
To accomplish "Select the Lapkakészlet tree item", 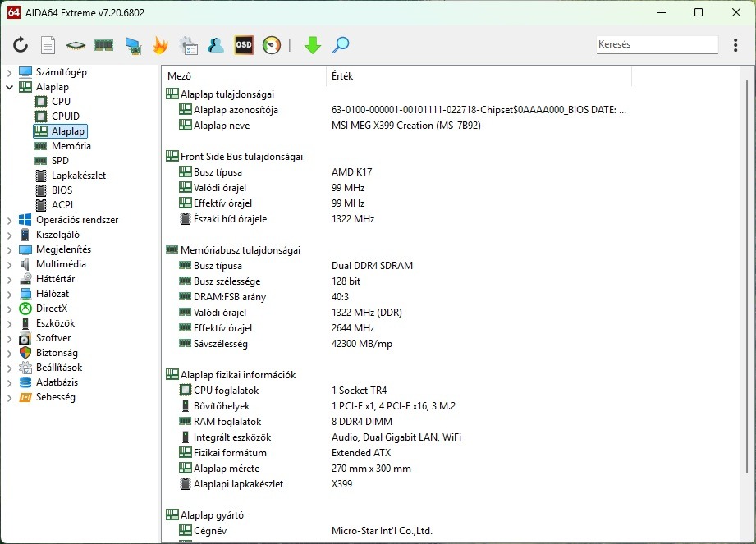I will [79, 176].
